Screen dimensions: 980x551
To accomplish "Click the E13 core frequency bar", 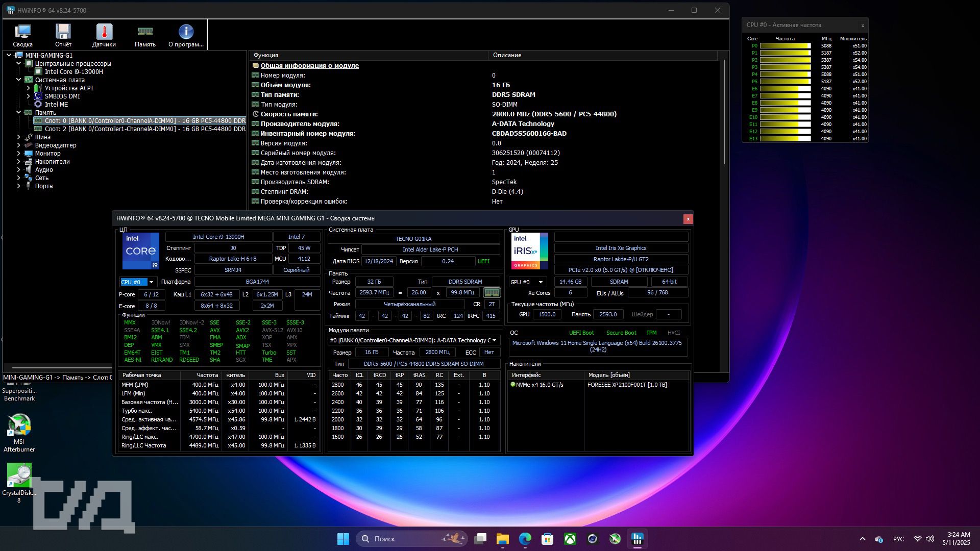I will tap(785, 139).
